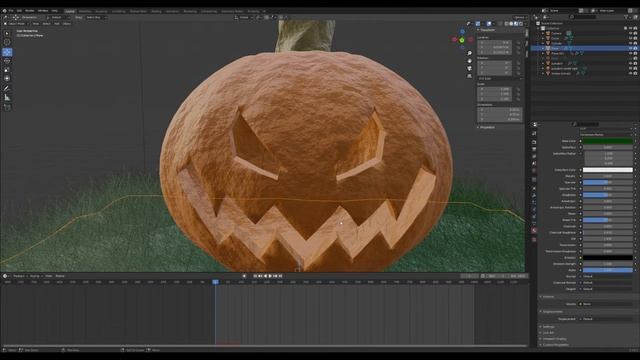Collapse the Transform panel in sidebar
Screen dimensions: 640x360
487,30
